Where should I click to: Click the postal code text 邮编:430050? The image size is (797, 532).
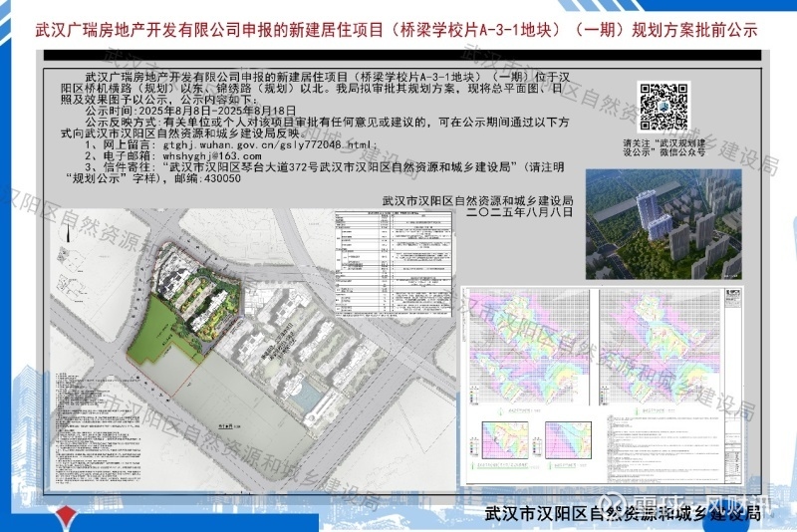[207, 178]
